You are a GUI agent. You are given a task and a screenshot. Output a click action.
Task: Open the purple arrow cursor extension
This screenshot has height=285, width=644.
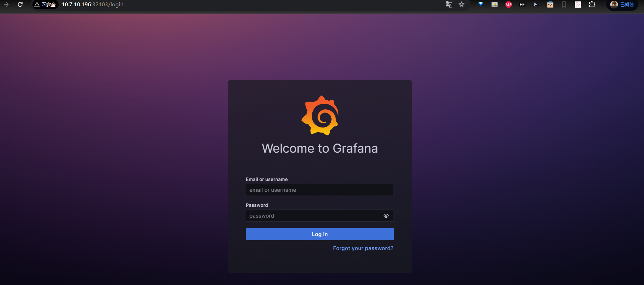point(536,5)
